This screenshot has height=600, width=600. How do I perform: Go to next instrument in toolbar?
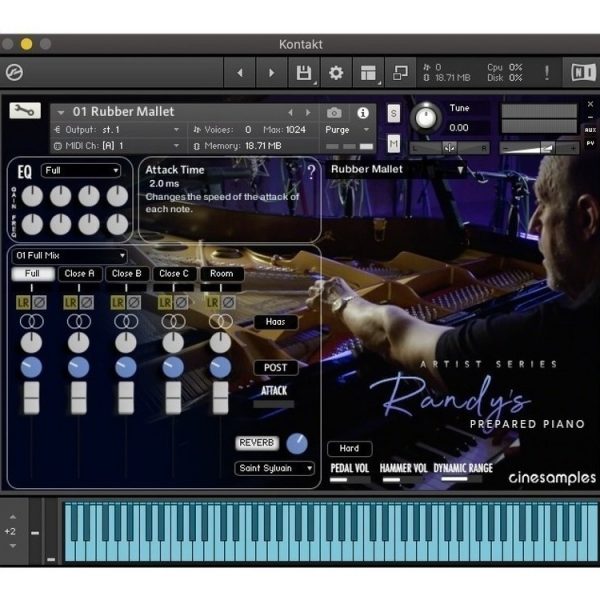271,73
